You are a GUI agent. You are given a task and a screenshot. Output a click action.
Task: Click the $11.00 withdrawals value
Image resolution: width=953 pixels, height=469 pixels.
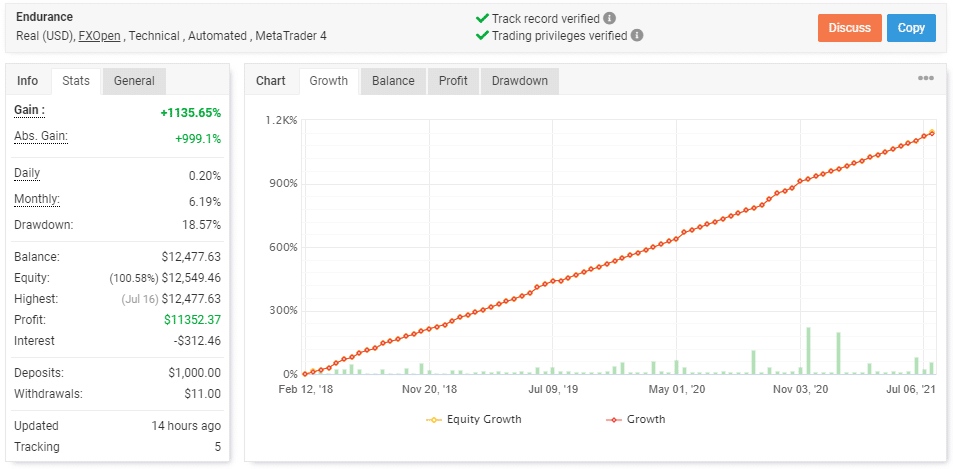click(x=202, y=394)
